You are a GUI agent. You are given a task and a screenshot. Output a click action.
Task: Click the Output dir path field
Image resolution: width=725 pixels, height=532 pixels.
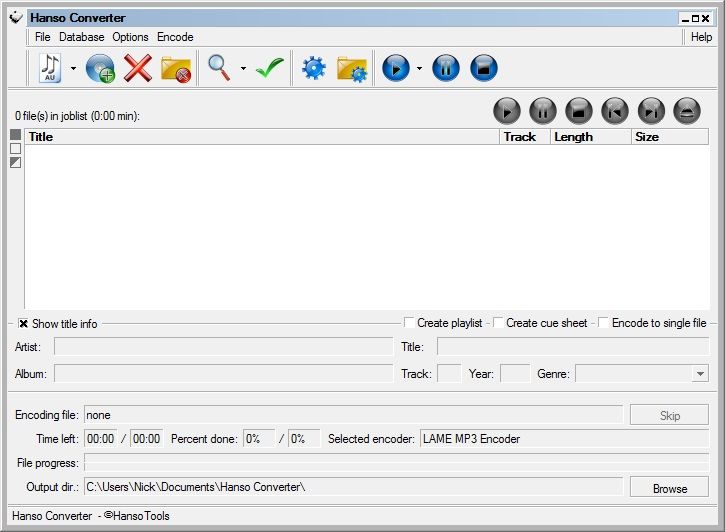pos(353,487)
